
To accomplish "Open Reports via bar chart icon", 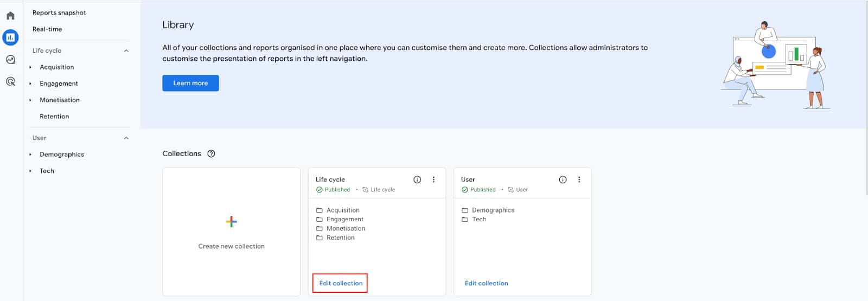I will click(x=10, y=37).
